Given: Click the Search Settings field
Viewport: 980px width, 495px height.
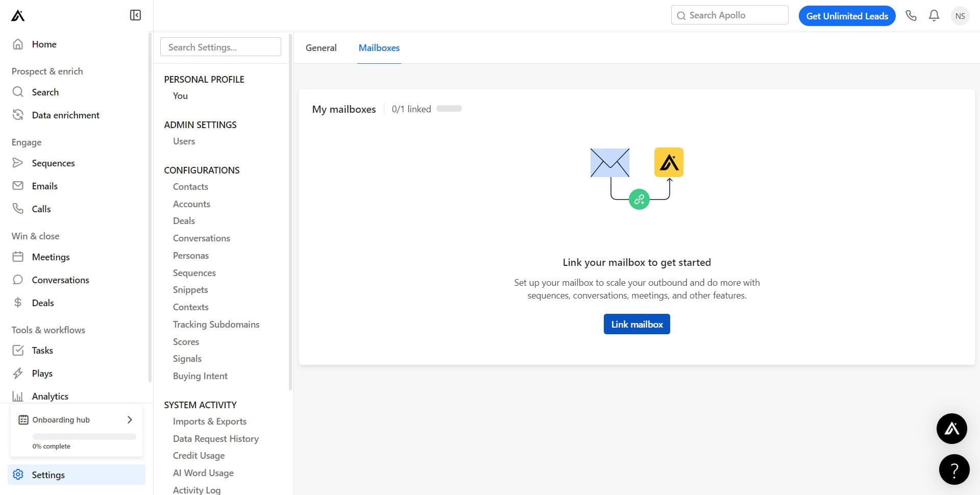Looking at the screenshot, I should tap(220, 46).
